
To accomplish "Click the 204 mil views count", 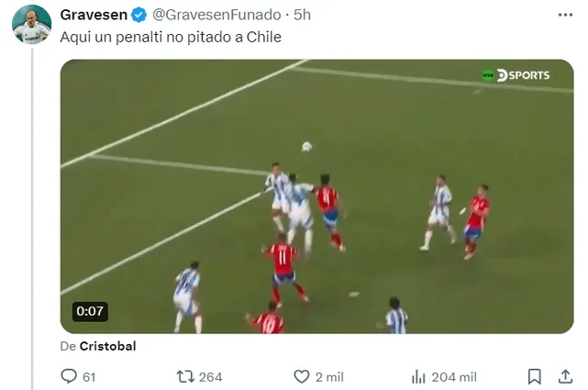I will pyautogui.click(x=454, y=377).
